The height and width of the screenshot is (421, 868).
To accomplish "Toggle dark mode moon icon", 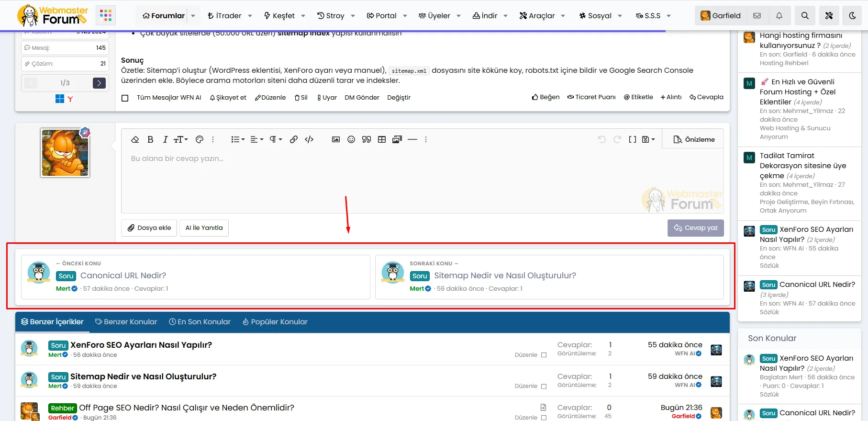I will (x=852, y=16).
